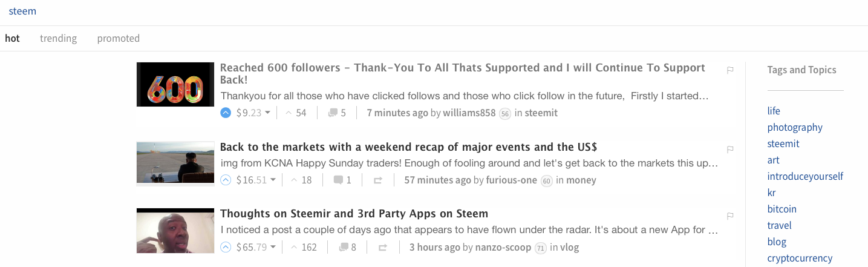
Task: Upvote the weekend recap markets post
Action: tap(226, 180)
